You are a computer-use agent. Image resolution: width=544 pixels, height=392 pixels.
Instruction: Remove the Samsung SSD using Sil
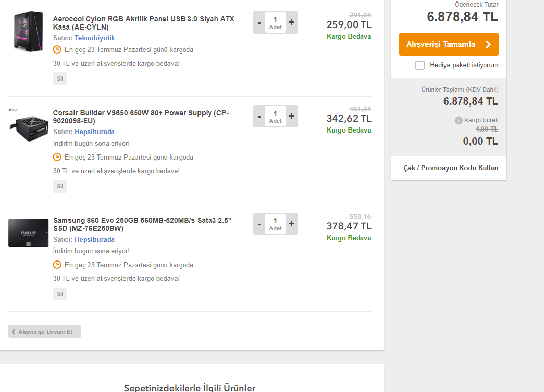pos(60,294)
